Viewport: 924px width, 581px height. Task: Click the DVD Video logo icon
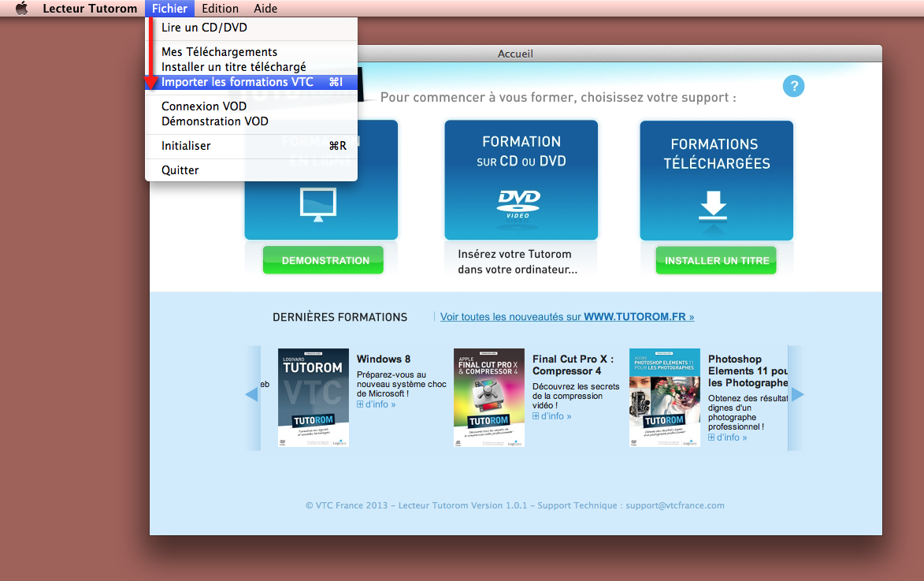tap(518, 204)
